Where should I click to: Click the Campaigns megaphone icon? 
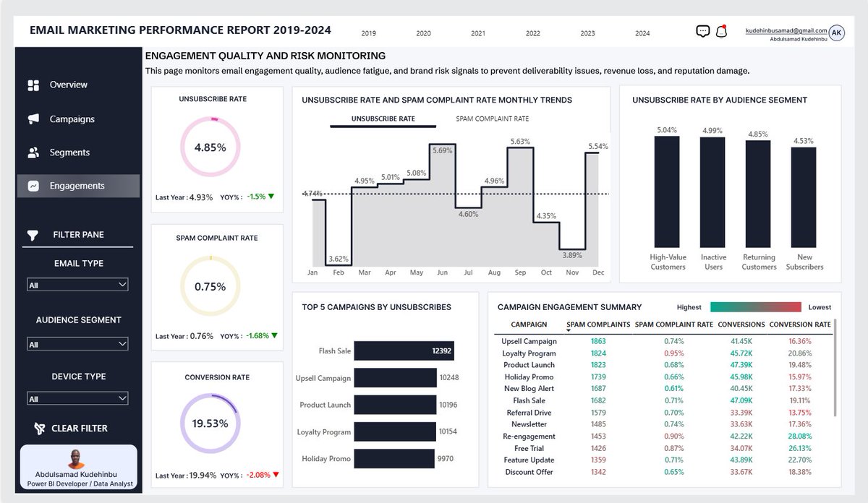tap(33, 119)
